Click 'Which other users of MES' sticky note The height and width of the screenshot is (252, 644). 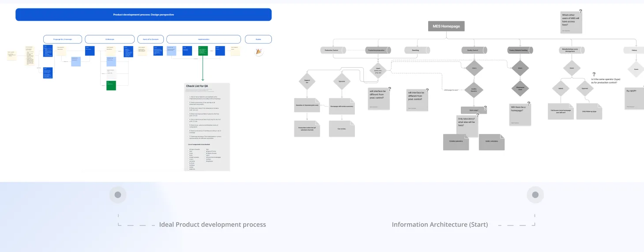point(571,22)
